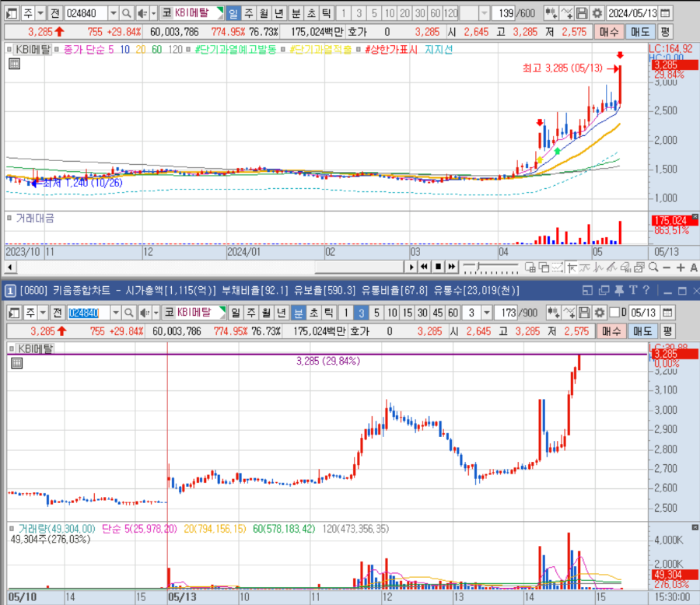The width and height of the screenshot is (700, 605).
Task: Expand speaker options dropdown in upper chart
Action: (153, 13)
